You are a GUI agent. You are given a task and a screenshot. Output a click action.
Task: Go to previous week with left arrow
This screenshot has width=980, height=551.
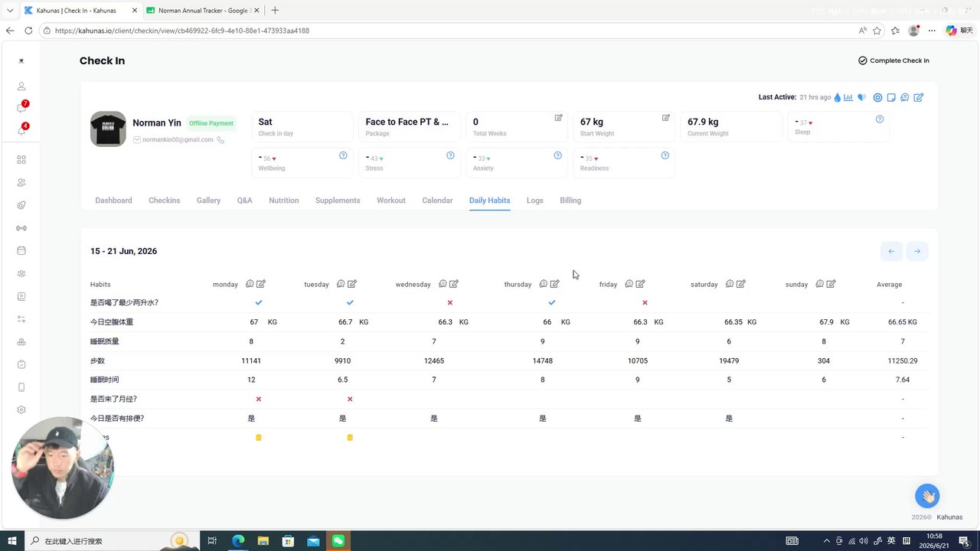[891, 251]
